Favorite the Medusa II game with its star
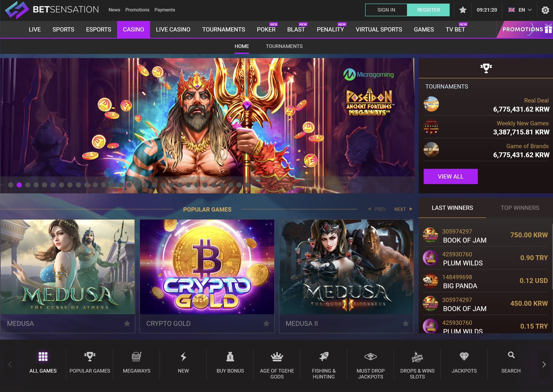553x392 pixels. tap(406, 323)
